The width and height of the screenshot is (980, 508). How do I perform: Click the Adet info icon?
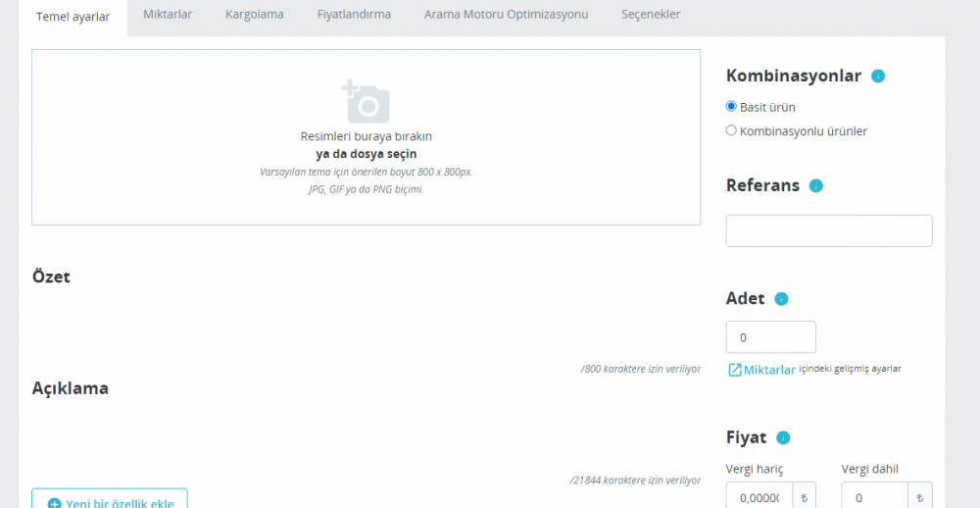[781, 299]
